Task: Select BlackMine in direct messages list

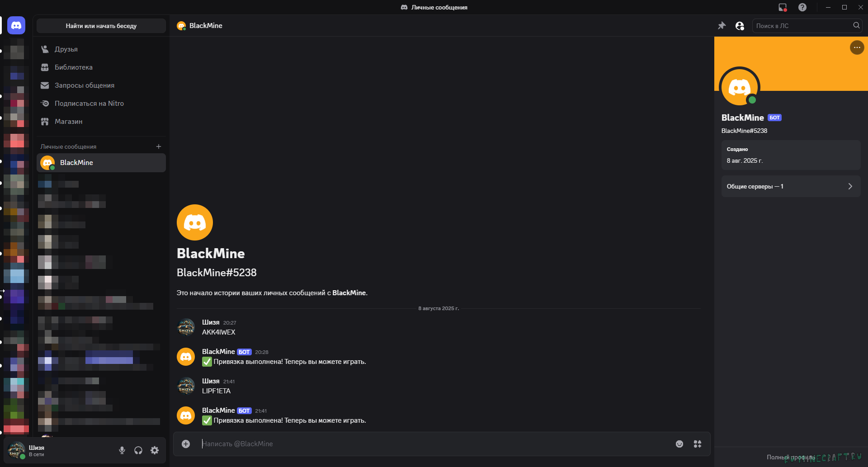Action: click(101, 163)
